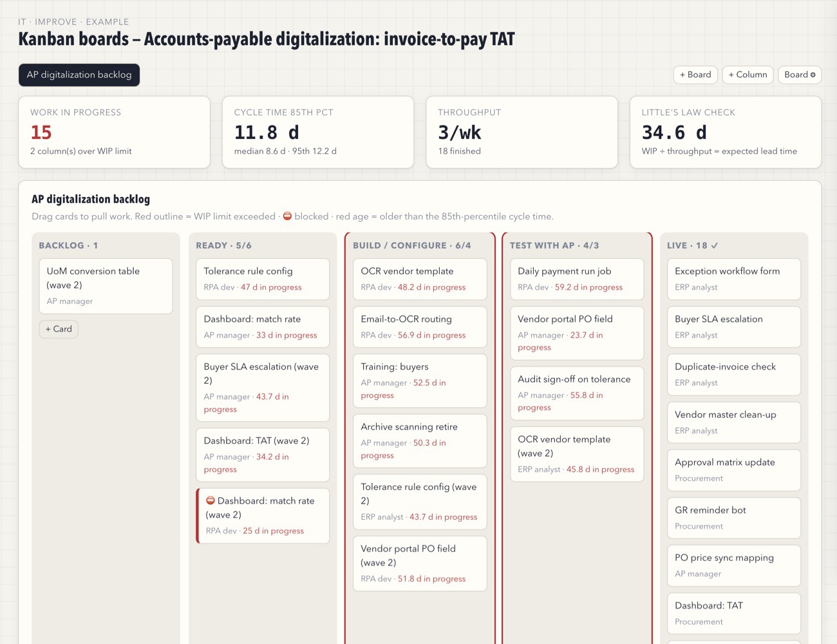Click the BUILD / CONFIGURE · 6/4 header
837x644 pixels.
pyautogui.click(x=411, y=245)
